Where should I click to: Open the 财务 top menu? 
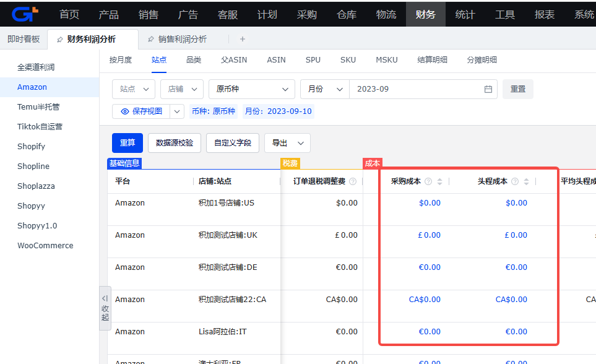pos(425,14)
